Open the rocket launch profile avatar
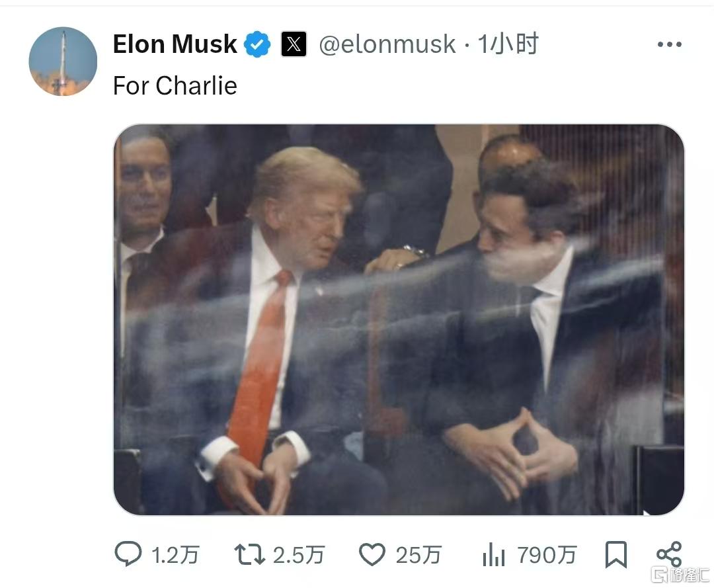 pos(63,61)
